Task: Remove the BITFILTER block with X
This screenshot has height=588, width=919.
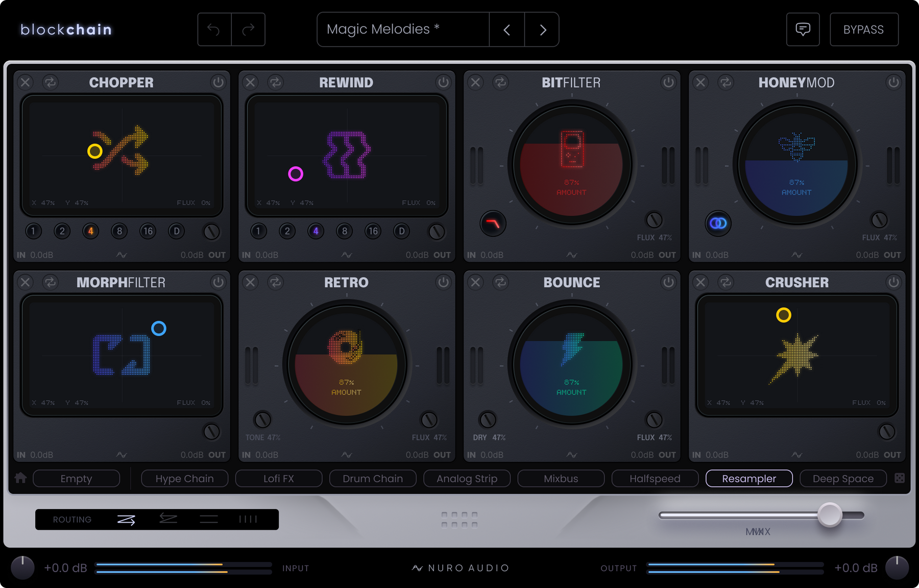Action: (x=475, y=82)
